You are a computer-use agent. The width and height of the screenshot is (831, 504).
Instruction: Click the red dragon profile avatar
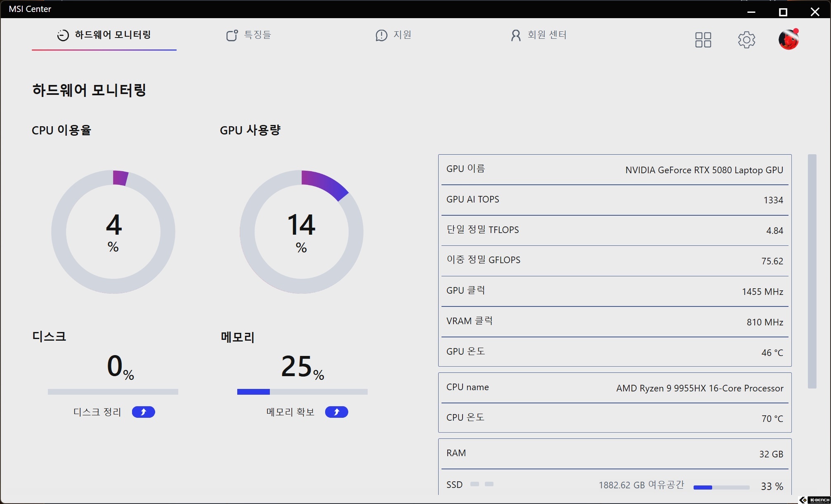[x=789, y=40]
